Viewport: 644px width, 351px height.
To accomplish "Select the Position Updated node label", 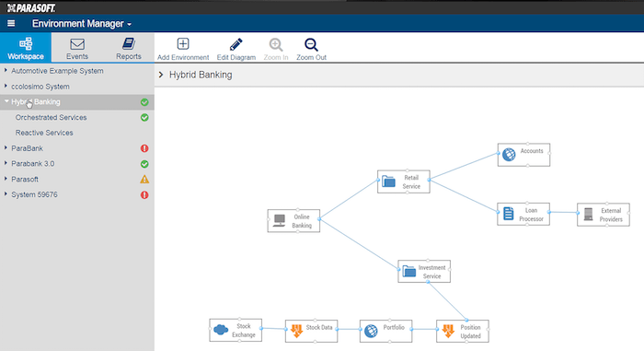I will tap(470, 332).
